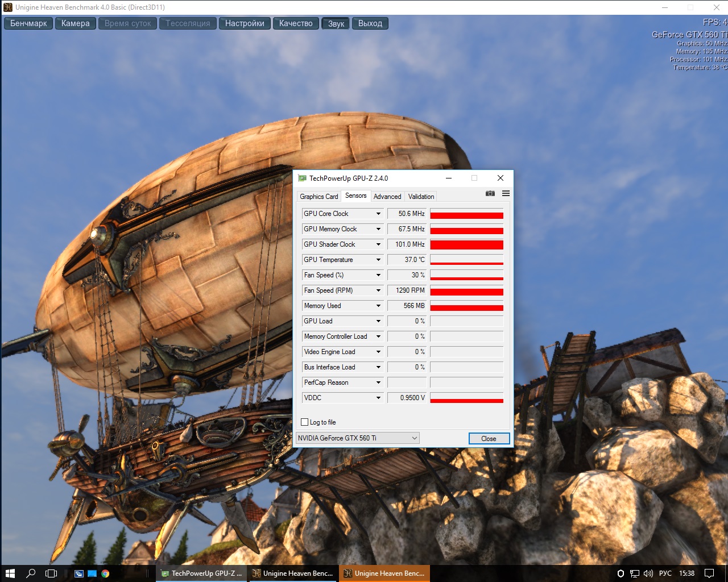Expand the Memory Controller Load sensor dropdown
Screen dimensions: 728x582
click(x=378, y=336)
